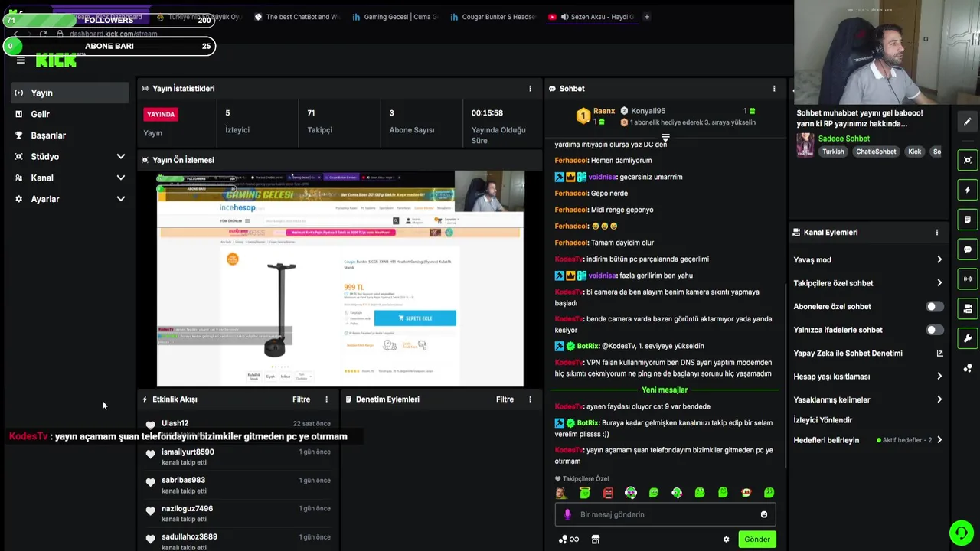Open the emoji picker in message box
The height and width of the screenshot is (551, 980).
click(763, 514)
